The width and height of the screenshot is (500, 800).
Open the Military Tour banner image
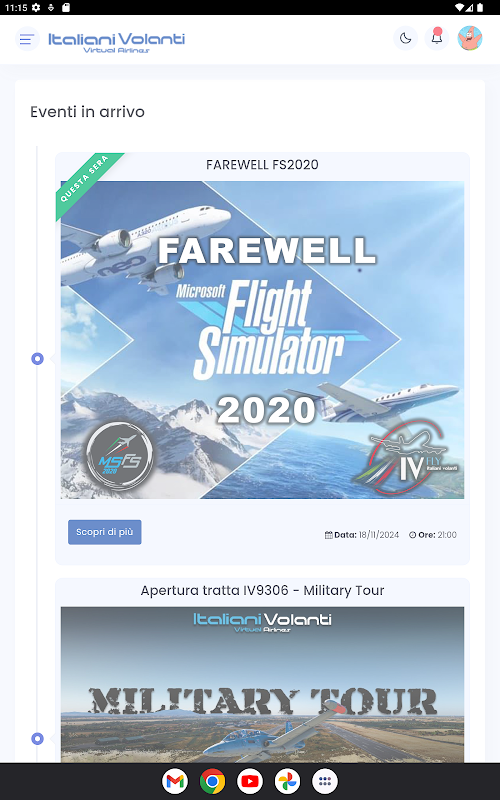262,684
